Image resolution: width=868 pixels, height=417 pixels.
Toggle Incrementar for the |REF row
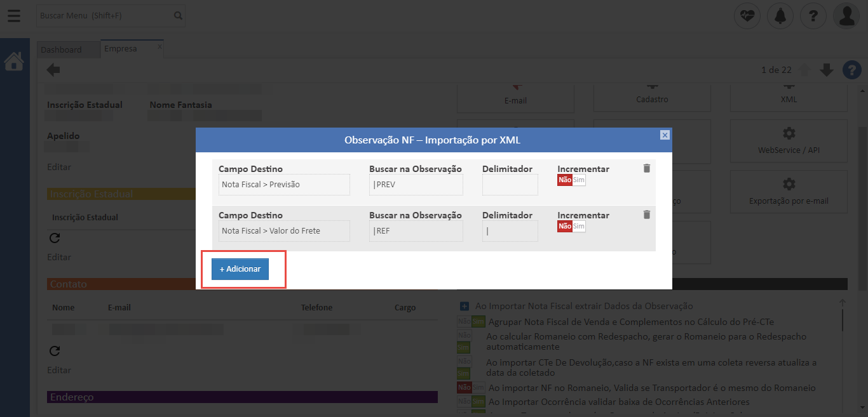(571, 227)
